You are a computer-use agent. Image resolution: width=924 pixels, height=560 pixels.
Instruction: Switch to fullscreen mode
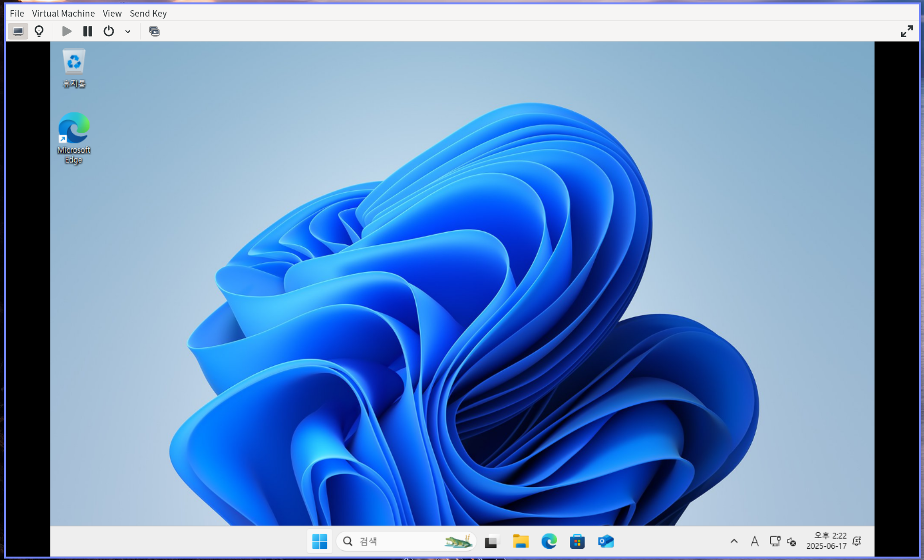(906, 31)
